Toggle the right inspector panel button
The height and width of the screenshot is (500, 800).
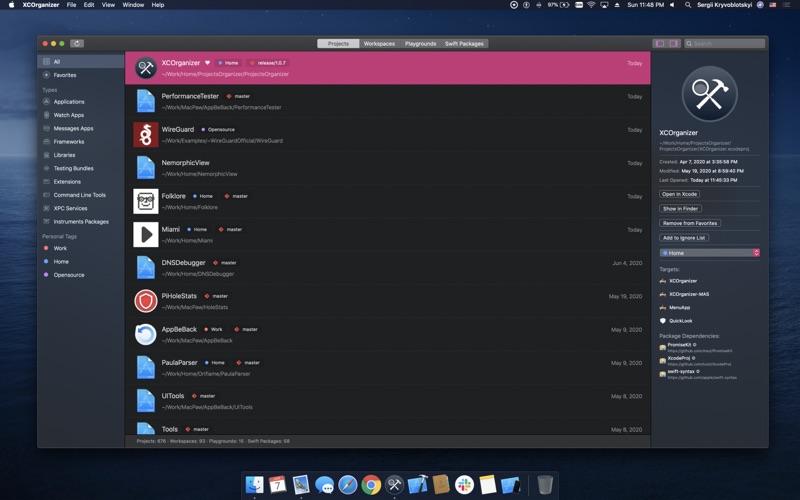pos(673,43)
